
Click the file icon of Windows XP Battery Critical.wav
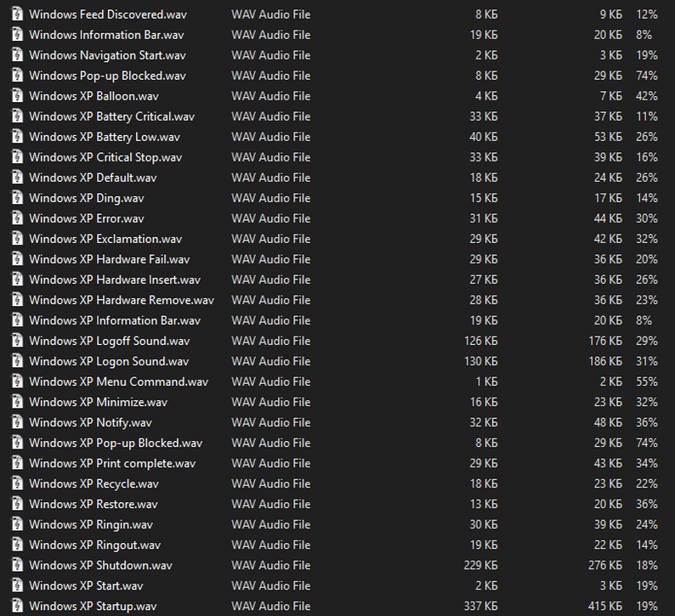17,116
